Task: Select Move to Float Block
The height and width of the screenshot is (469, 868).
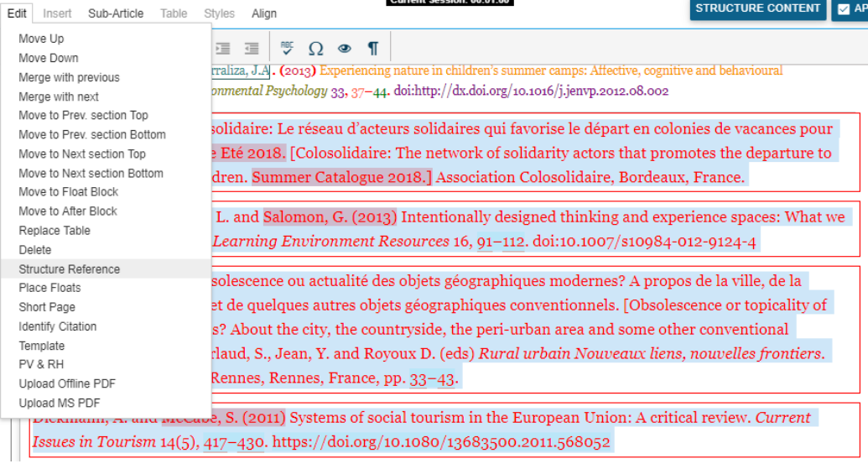Action: 106,192
